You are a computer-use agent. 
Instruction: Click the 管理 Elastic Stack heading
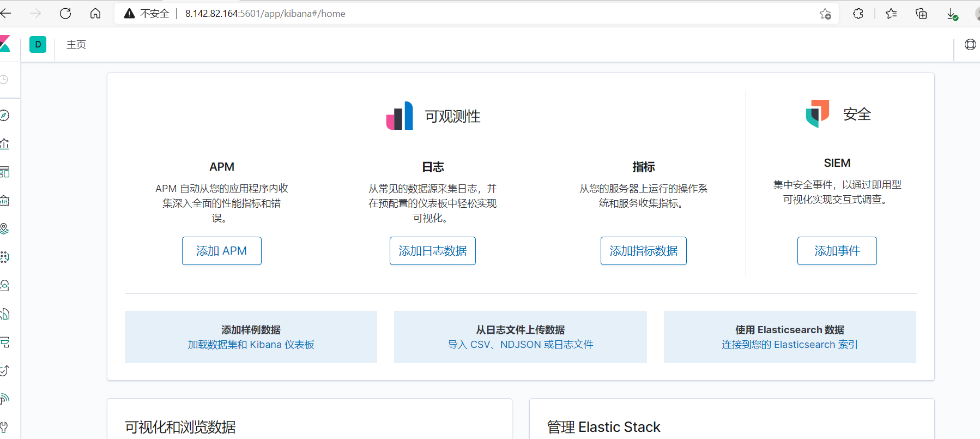click(604, 427)
